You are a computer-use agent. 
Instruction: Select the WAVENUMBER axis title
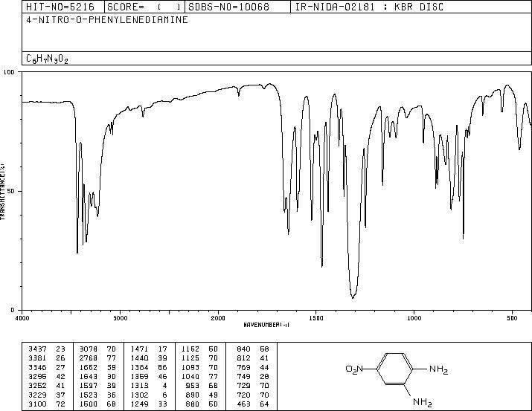[x=266, y=325]
